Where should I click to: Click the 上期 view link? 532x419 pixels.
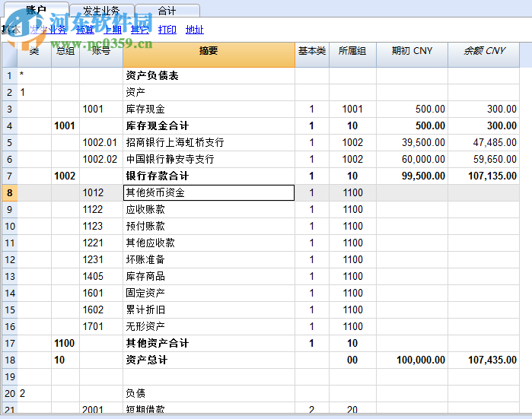[113, 30]
